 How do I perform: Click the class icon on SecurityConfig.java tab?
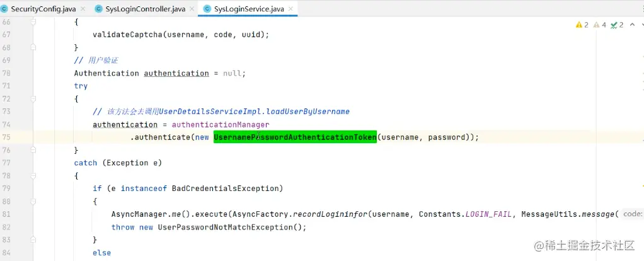[x=4, y=9]
